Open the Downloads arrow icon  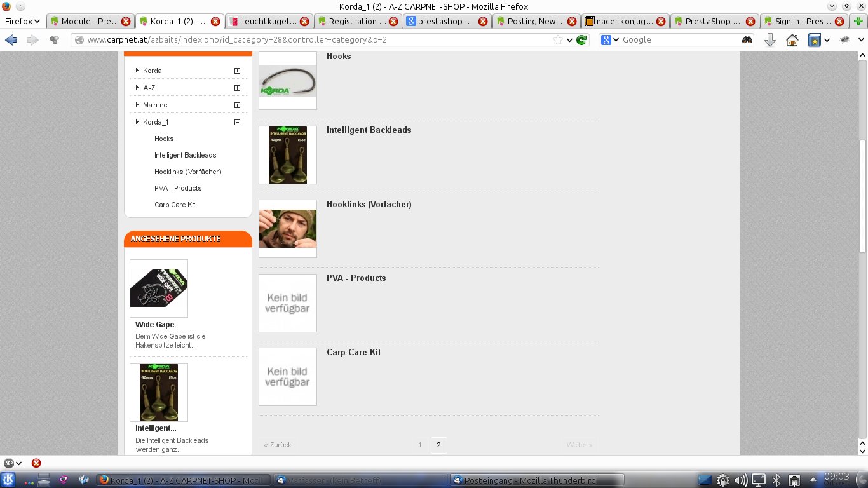point(770,40)
